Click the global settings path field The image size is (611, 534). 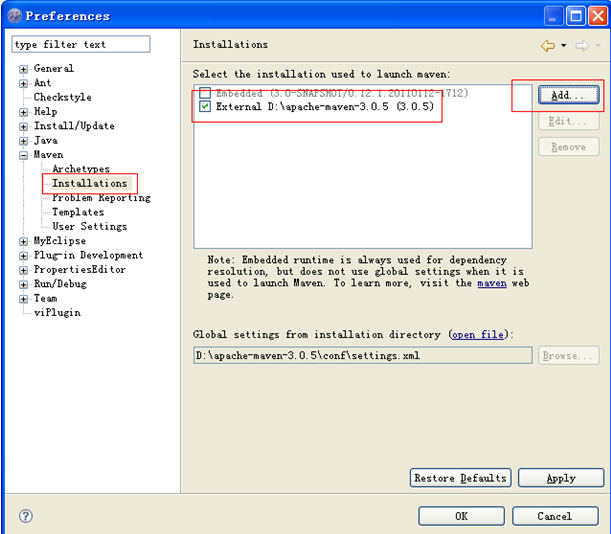(363, 355)
